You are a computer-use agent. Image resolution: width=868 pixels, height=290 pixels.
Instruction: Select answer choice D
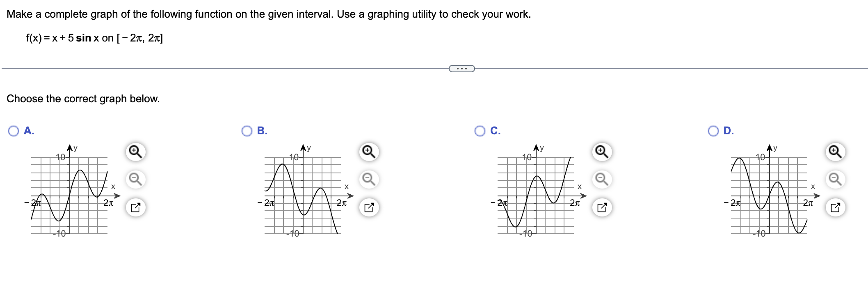(x=713, y=131)
